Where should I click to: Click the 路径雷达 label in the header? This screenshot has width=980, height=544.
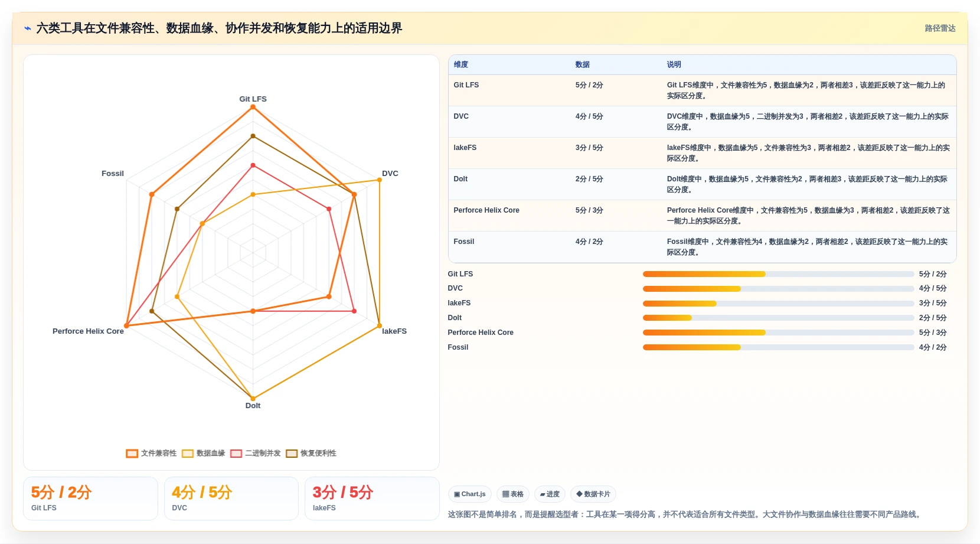tap(940, 28)
